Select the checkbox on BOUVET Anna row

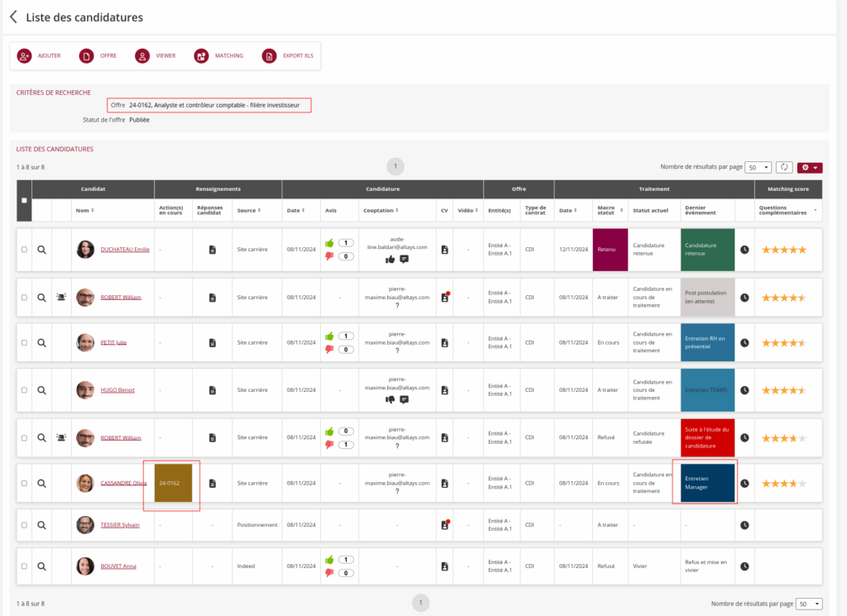pos(23,566)
